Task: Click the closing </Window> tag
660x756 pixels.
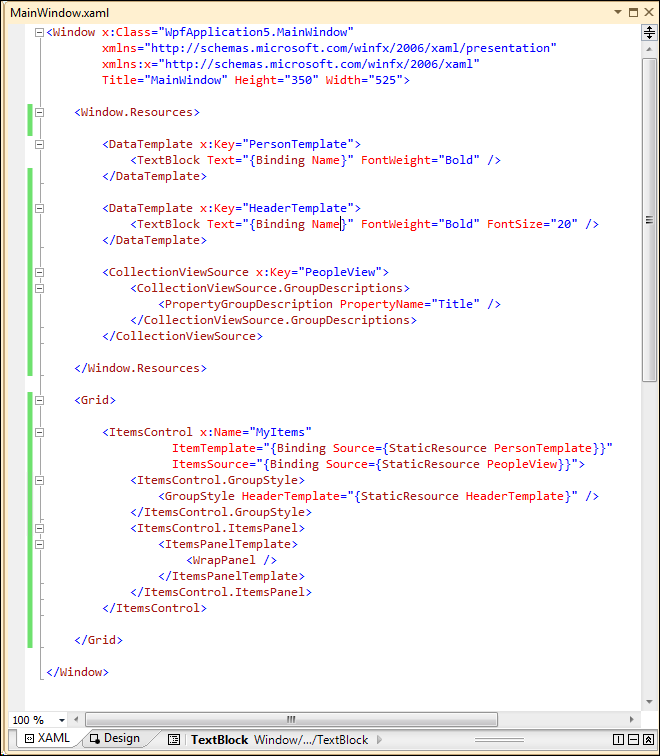Action: (77, 672)
